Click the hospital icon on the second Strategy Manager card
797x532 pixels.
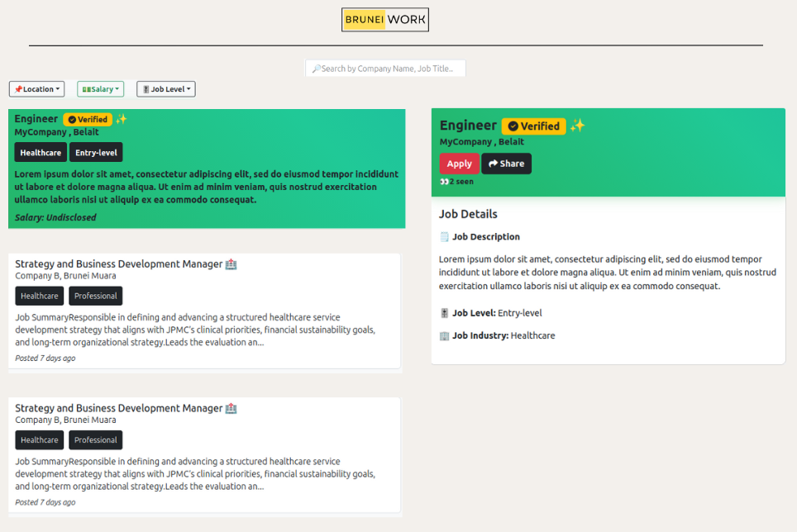click(231, 408)
